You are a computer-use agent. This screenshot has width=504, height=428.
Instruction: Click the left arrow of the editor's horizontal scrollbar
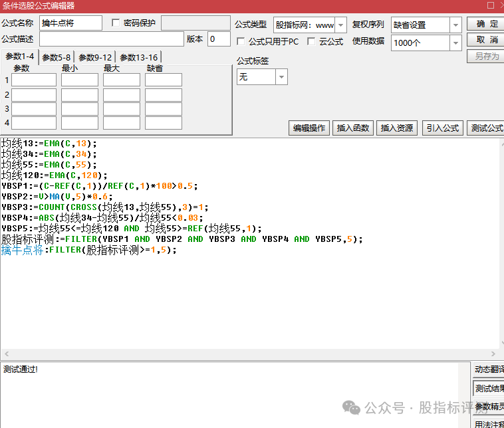5,354
